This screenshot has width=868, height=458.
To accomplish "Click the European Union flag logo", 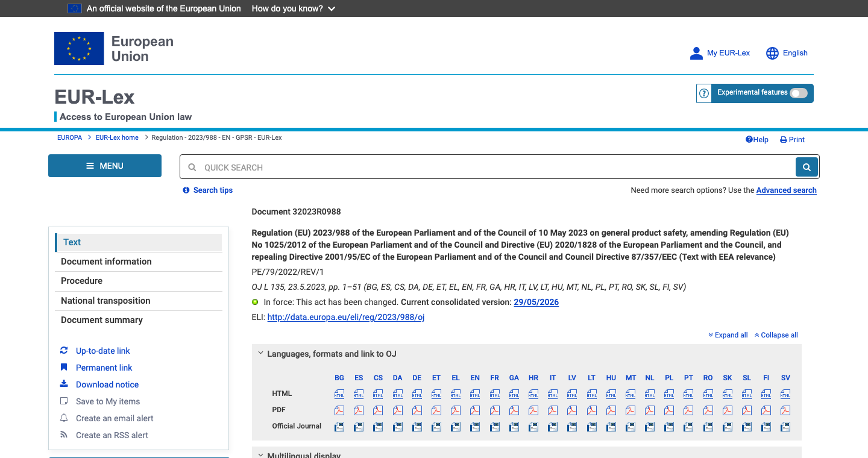I will pos(79,49).
